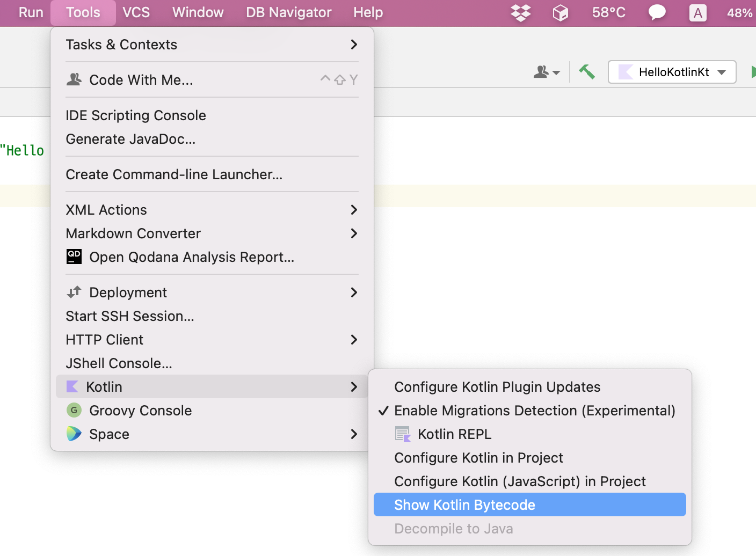
Task: Open the Window menu
Action: (198, 12)
